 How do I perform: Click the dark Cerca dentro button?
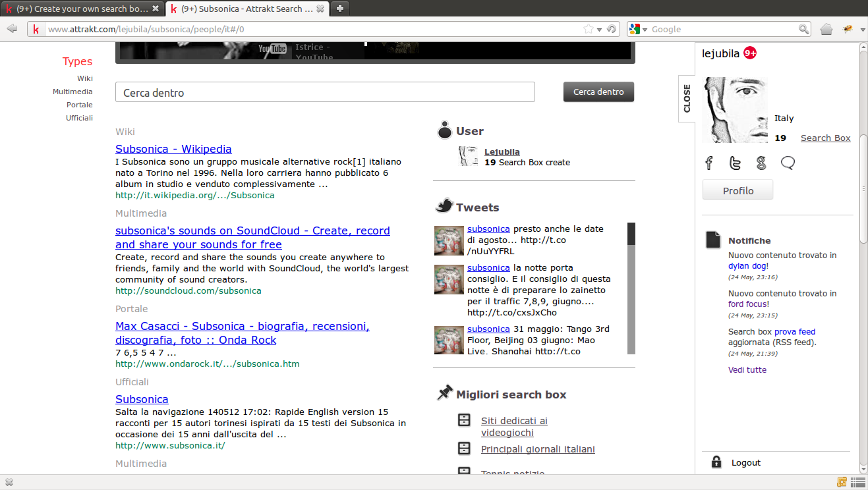(598, 92)
